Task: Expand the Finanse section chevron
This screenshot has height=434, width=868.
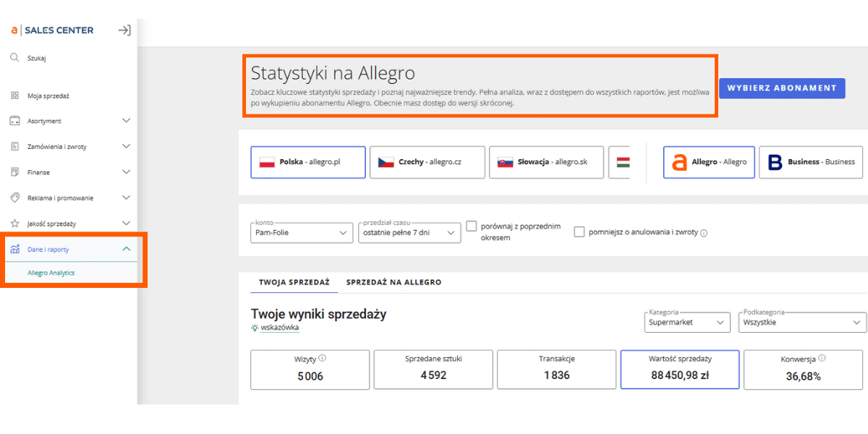Action: pos(127,172)
